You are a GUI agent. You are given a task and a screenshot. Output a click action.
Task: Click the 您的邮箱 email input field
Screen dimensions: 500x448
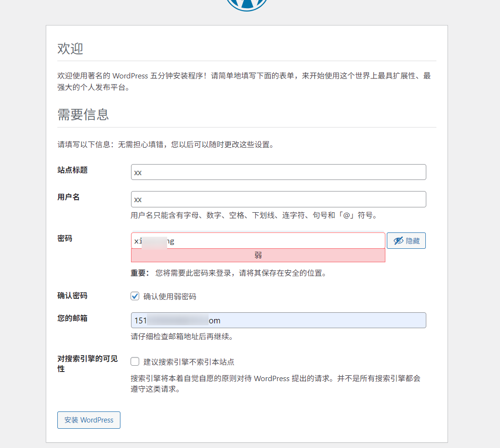278,320
